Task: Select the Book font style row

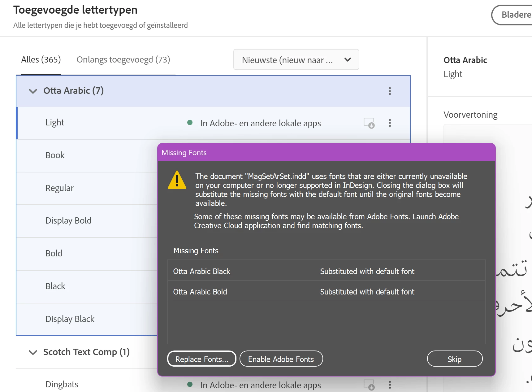Action: (x=87, y=155)
